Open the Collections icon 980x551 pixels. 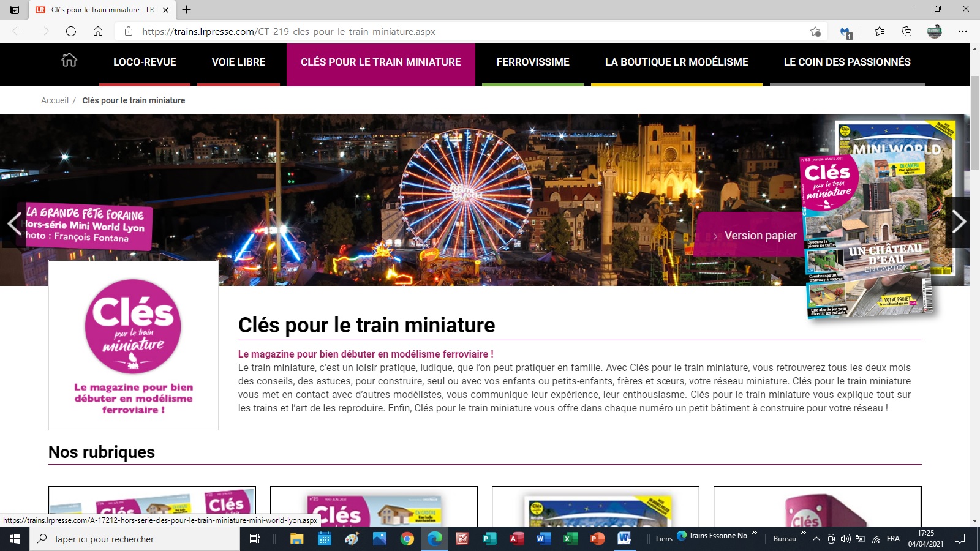pos(907,31)
